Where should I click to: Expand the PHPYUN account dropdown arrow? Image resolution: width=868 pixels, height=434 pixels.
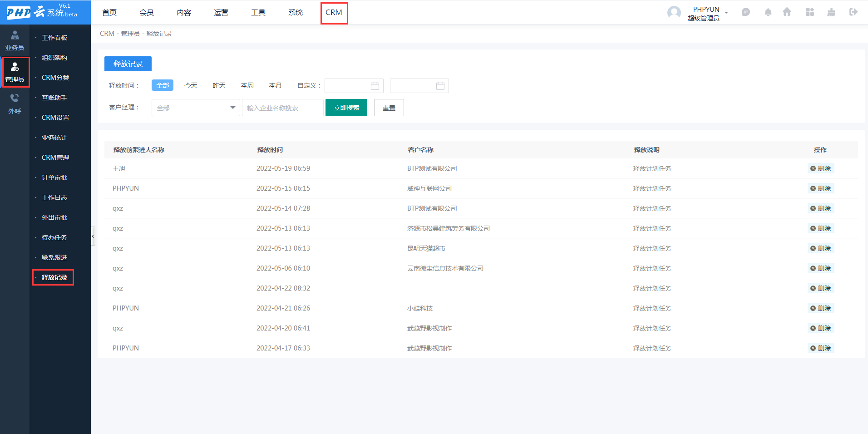click(726, 13)
